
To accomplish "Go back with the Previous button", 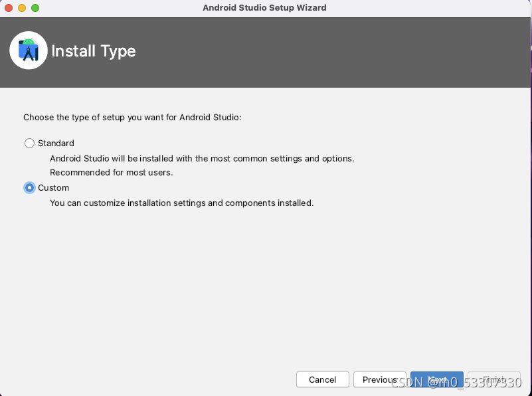I will pos(380,379).
